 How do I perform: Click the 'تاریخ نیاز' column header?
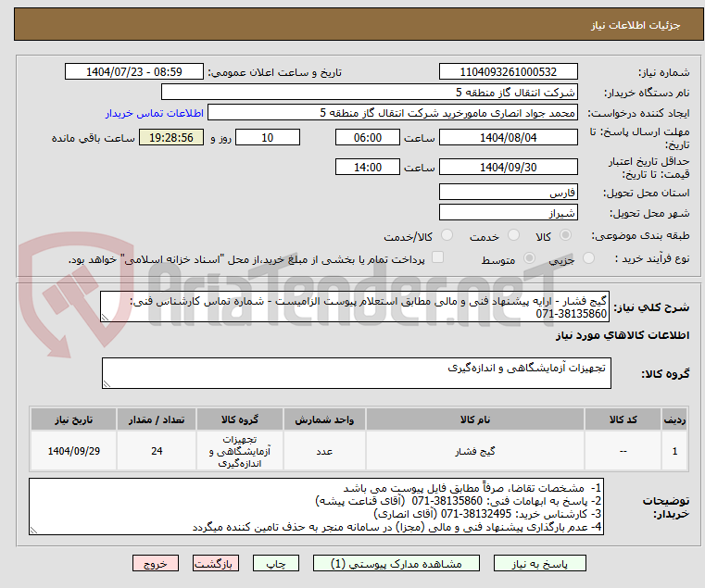(74, 419)
